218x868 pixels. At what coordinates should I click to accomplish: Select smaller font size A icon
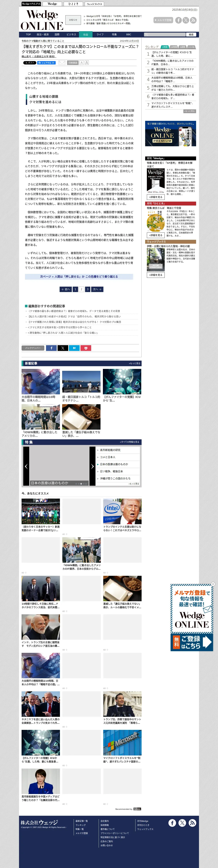tap(81, 63)
